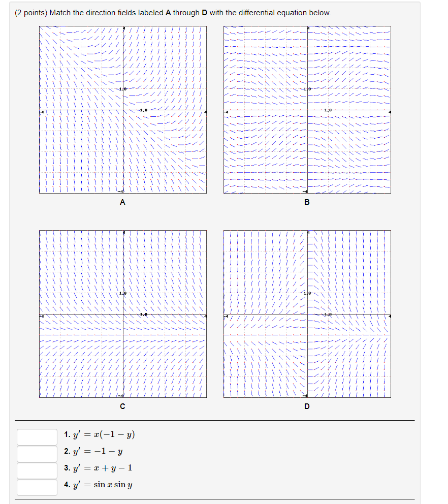Select the equation y' = x + y - 1
448x504 pixels.
(98, 468)
